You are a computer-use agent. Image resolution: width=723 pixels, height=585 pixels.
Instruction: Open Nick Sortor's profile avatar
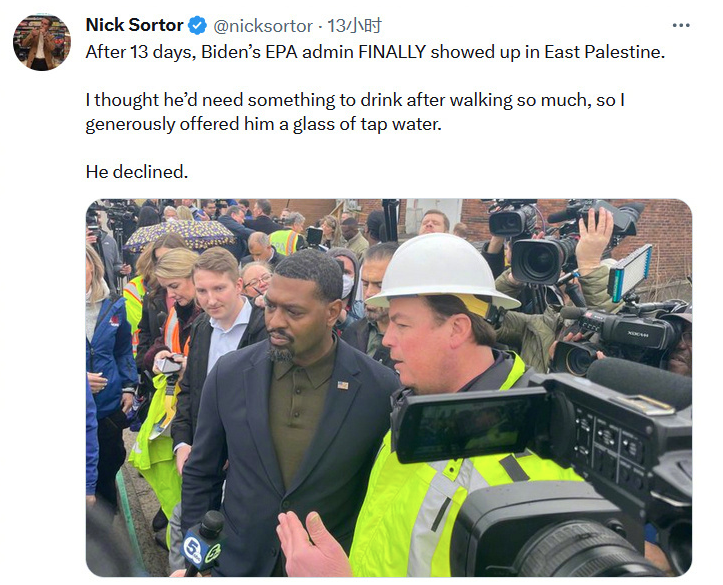41,42
